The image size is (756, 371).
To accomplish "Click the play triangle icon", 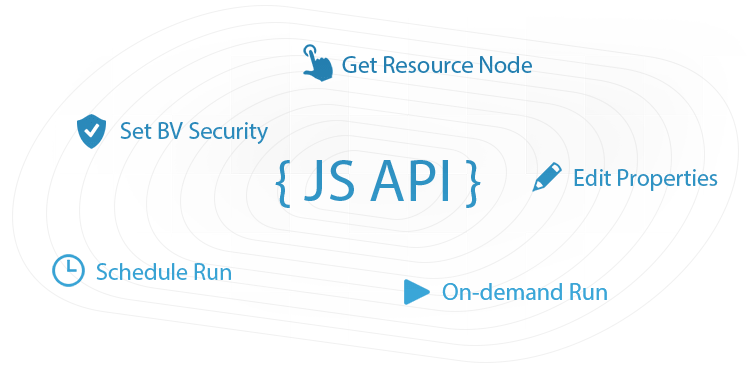I will click(x=417, y=292).
